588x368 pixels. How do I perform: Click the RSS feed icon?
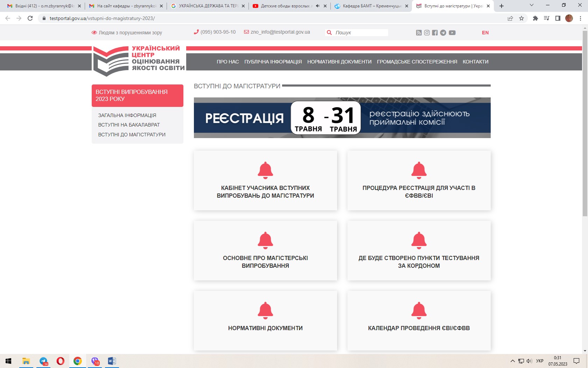coord(419,33)
